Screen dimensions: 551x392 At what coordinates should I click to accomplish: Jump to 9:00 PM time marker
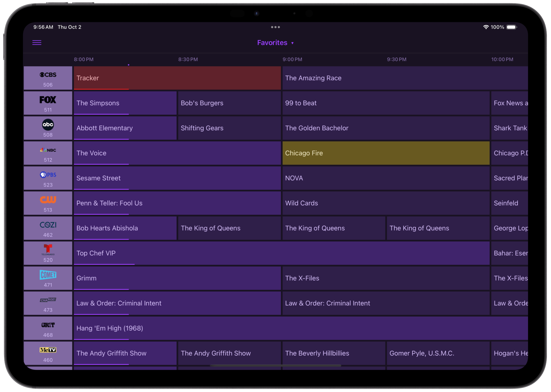[292, 59]
